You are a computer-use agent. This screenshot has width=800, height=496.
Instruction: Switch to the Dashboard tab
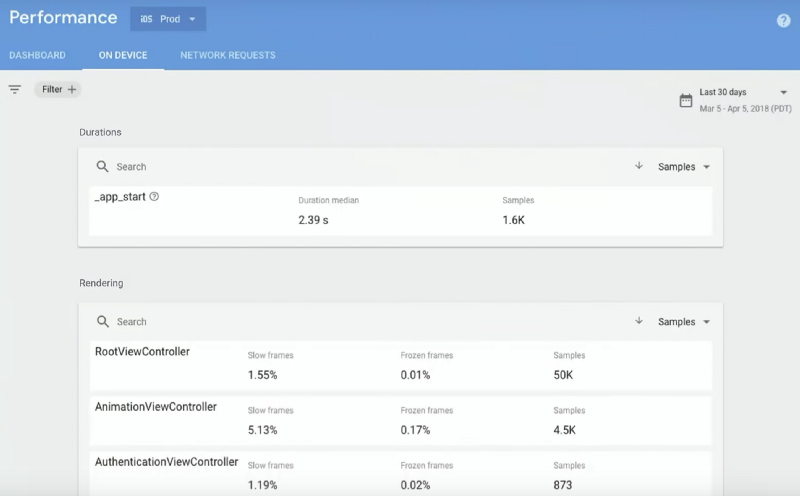38,55
